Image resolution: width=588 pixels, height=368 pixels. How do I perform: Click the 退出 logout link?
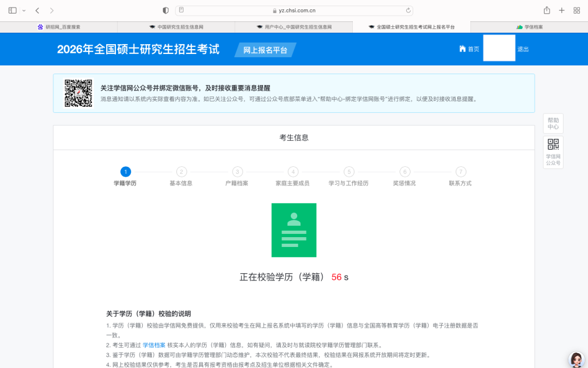pyautogui.click(x=523, y=49)
